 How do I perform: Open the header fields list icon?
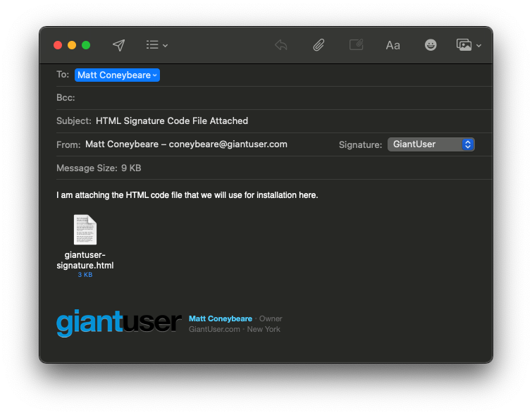[152, 45]
